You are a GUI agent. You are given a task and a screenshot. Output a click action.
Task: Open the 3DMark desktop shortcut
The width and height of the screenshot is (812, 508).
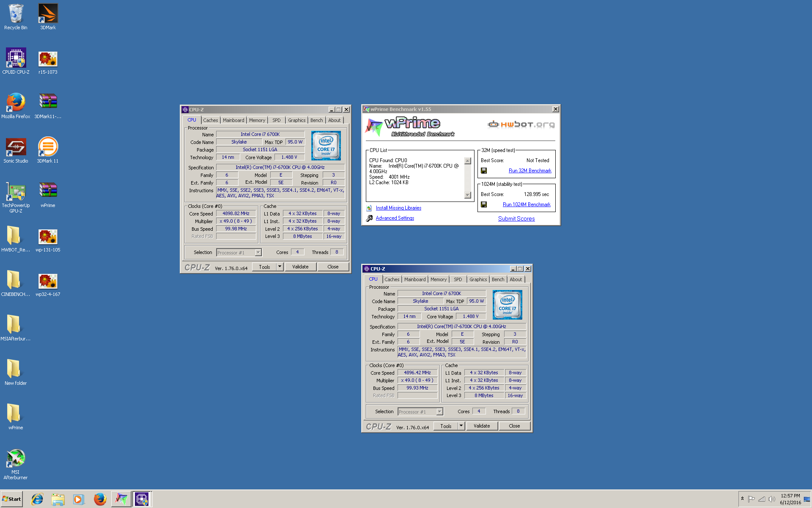(x=48, y=17)
